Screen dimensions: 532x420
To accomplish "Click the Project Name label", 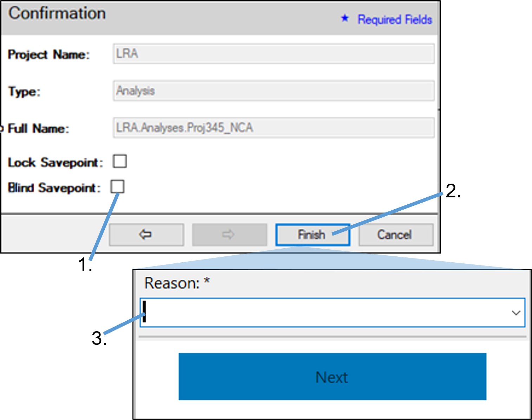I will tap(49, 55).
